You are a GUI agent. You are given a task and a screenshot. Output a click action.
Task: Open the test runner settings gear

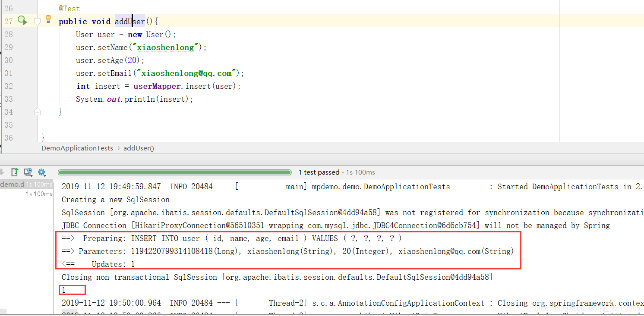tap(41, 172)
